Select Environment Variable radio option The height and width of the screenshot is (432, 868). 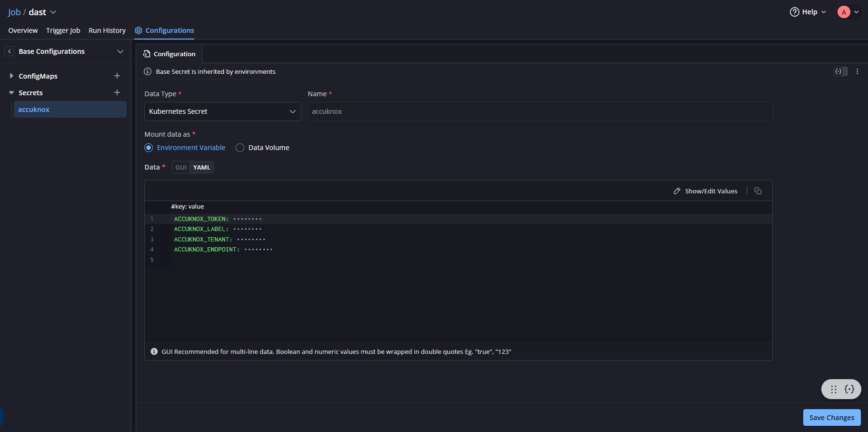coord(149,148)
